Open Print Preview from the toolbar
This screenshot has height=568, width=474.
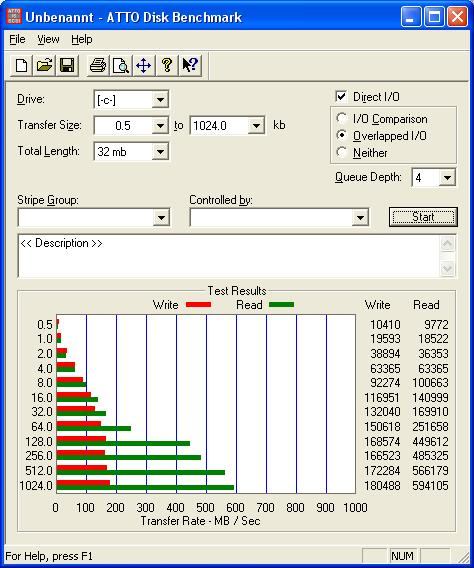click(121, 66)
